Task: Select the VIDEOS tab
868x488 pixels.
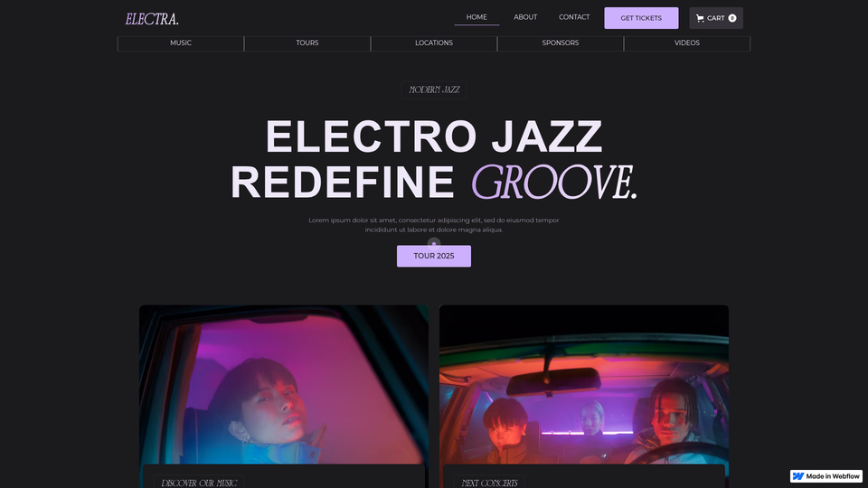Action: pyautogui.click(x=687, y=43)
